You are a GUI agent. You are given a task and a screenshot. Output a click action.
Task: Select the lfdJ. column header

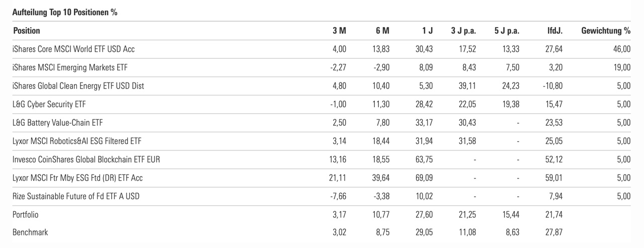[555, 31]
